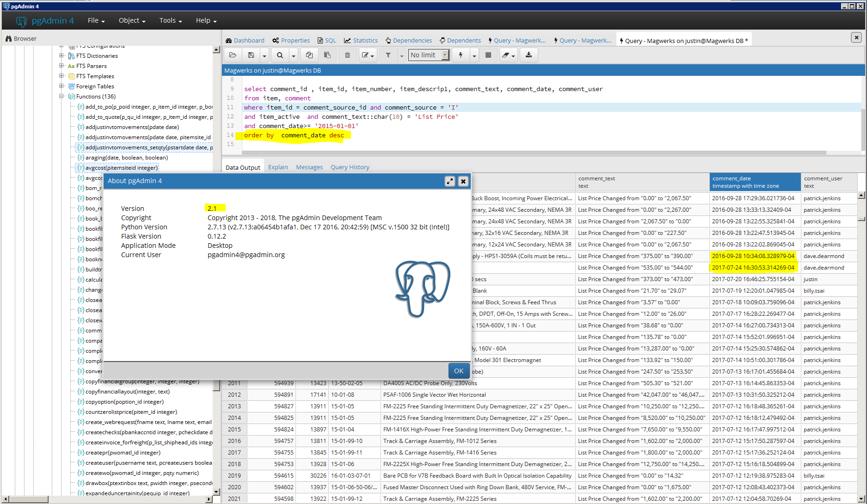
Task: Expand the Foreign Tables tree node
Action: click(61, 86)
